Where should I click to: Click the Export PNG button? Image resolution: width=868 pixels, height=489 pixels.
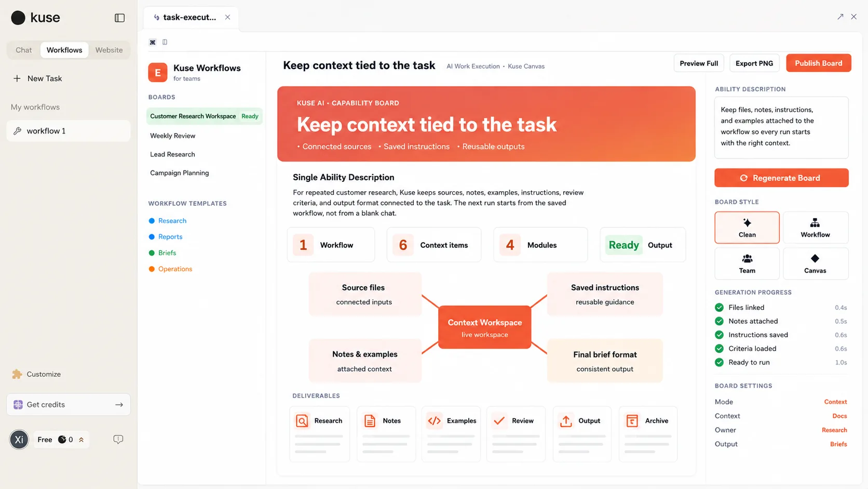tap(754, 63)
